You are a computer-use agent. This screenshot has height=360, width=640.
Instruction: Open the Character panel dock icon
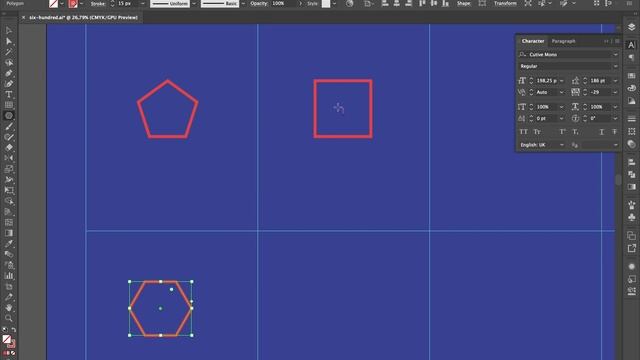pos(631,45)
